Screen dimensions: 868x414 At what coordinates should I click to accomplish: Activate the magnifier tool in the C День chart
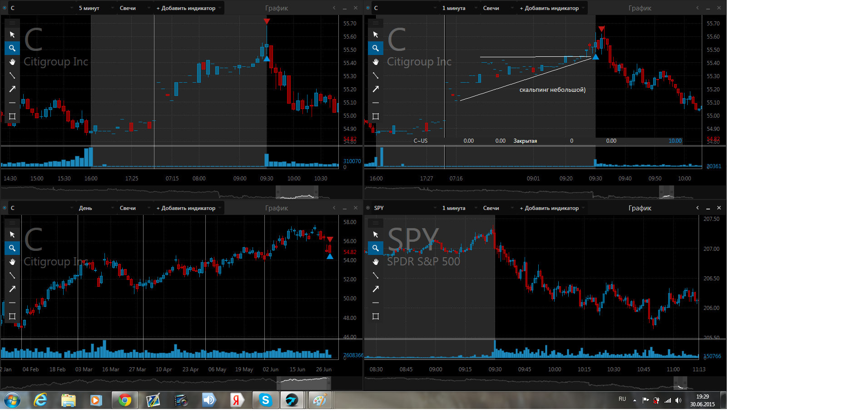(x=12, y=248)
